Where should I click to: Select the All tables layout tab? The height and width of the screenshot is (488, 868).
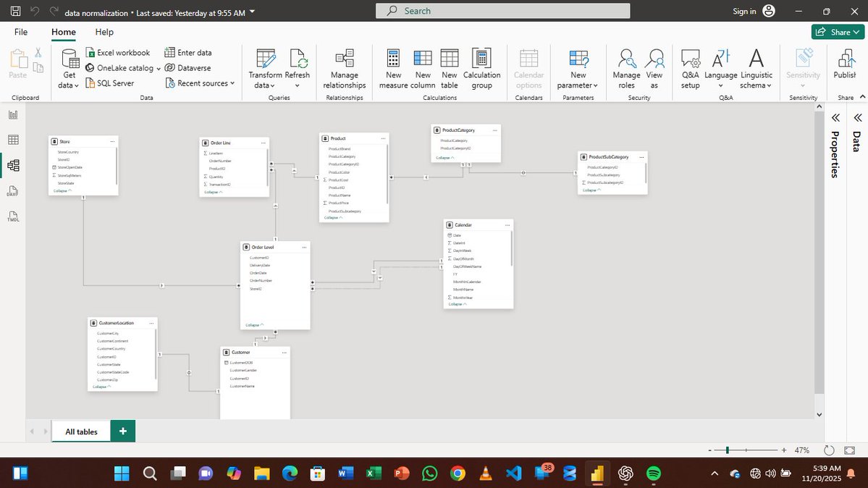80,431
